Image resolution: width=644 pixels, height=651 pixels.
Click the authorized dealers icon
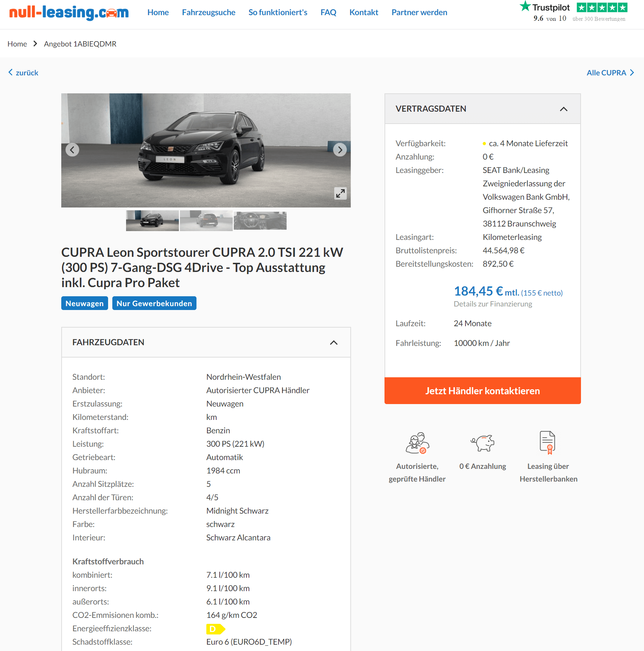(417, 443)
